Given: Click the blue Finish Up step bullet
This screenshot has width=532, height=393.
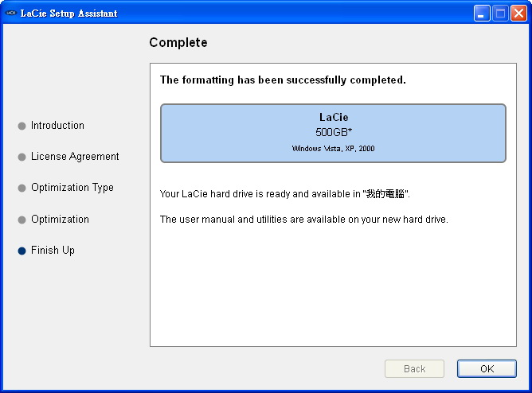Looking at the screenshot, I should pos(22,251).
